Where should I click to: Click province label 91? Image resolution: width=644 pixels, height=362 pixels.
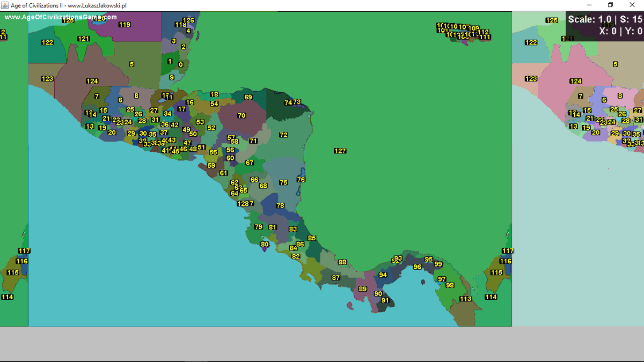click(x=385, y=300)
